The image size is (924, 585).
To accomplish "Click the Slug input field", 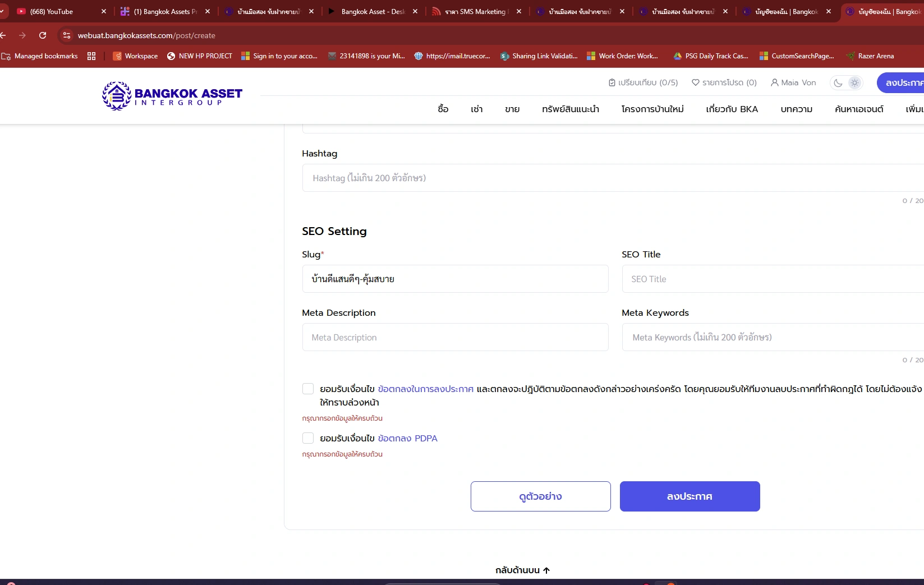I will [x=455, y=279].
